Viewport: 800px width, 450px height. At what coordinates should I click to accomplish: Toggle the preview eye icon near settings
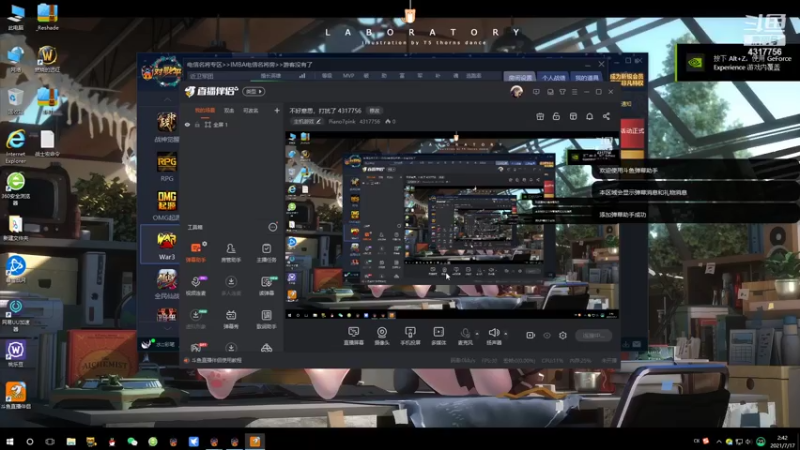point(547,335)
